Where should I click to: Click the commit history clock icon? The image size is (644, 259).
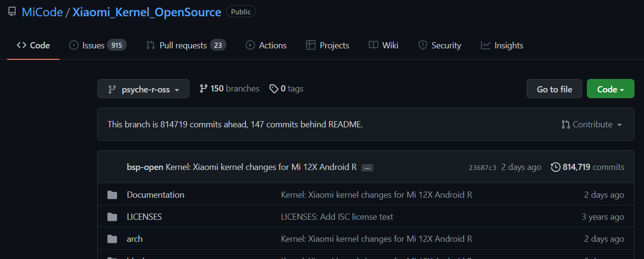coord(556,167)
